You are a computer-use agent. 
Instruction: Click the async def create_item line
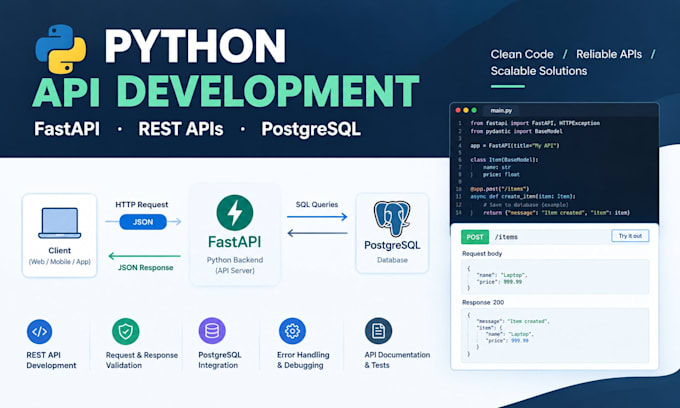523,196
